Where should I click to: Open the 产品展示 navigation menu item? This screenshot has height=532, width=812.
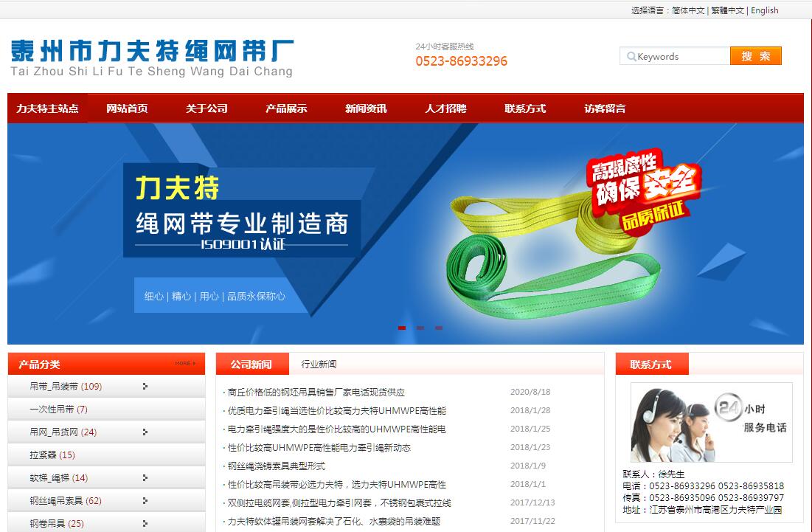click(286, 108)
